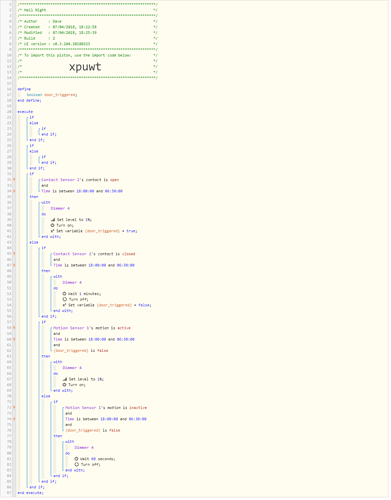Viewport: 391px width, 500px height.
Task: Click variable icon of door_triggered = false
Action: [x=65, y=306]
